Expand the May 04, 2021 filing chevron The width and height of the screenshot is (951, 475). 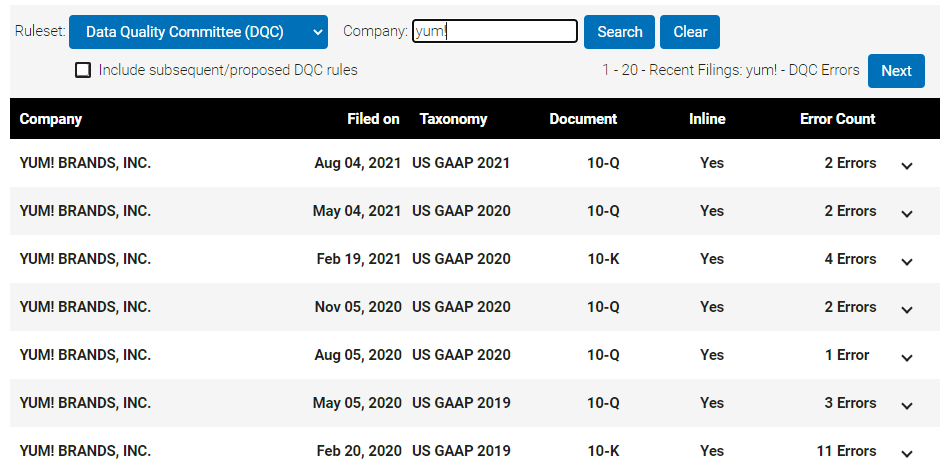click(x=907, y=213)
